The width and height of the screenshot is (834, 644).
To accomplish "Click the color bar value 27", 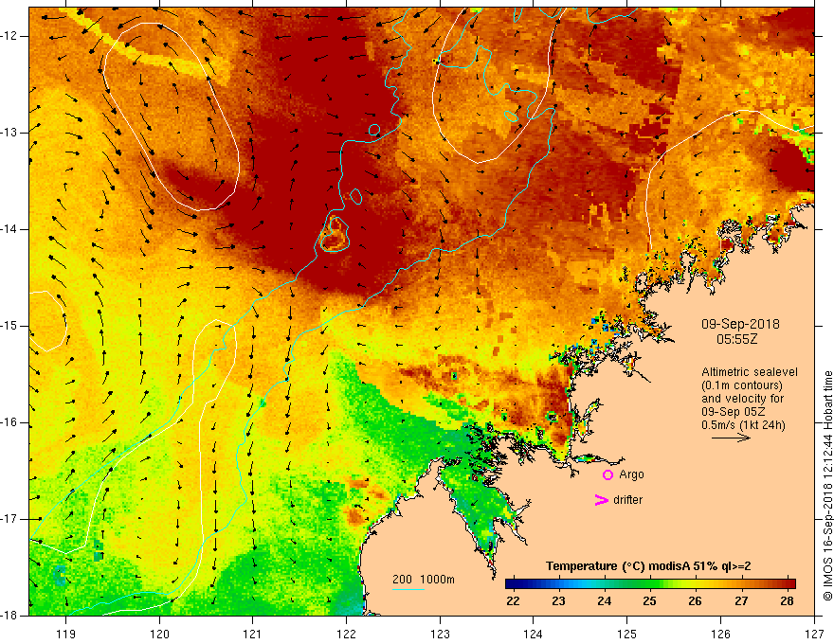I will click(x=741, y=601).
